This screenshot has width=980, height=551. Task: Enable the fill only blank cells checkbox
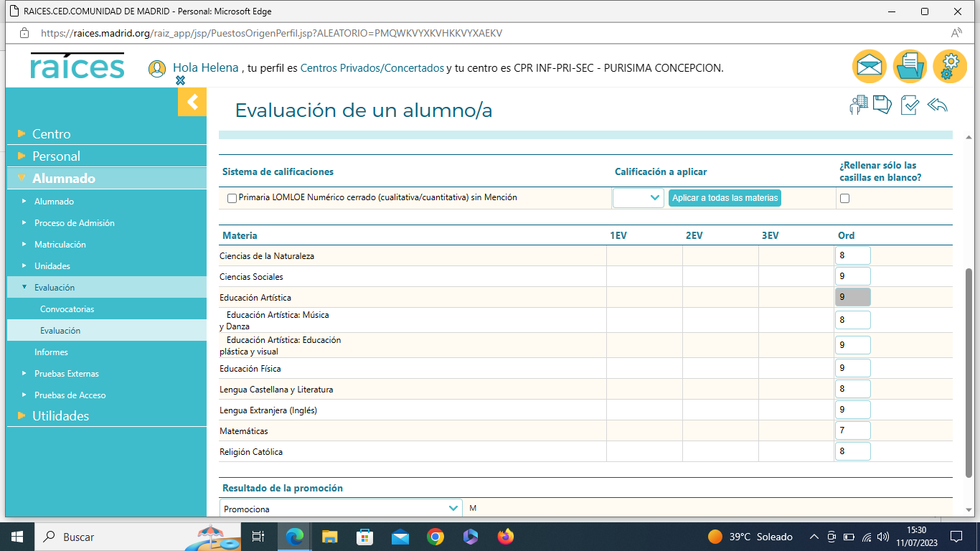(844, 198)
